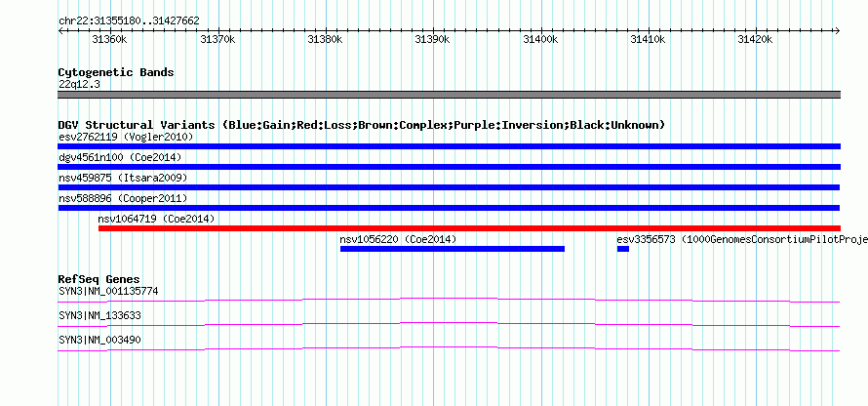Click the right arrowhead of the ruler

(x=838, y=31)
